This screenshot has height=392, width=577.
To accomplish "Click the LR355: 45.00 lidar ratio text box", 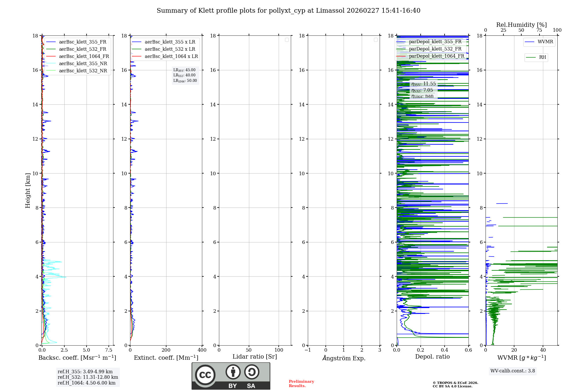I will [x=184, y=70].
